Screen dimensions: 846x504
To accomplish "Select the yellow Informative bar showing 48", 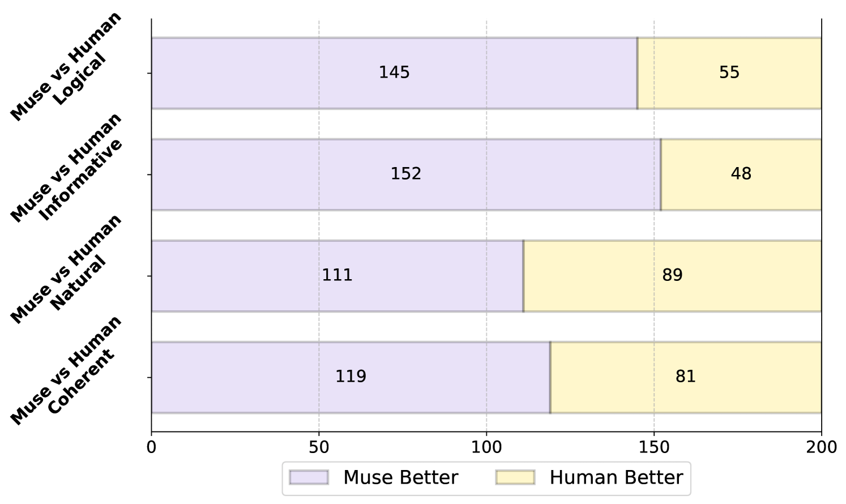I will [x=741, y=174].
